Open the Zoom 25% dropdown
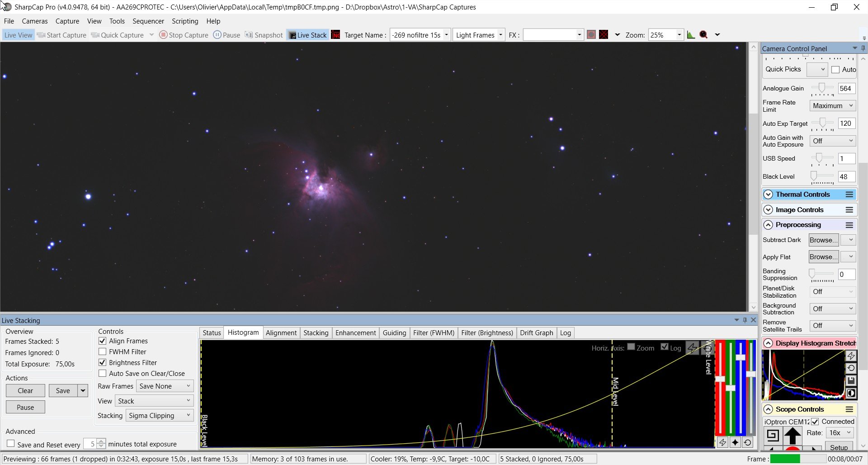 [679, 35]
